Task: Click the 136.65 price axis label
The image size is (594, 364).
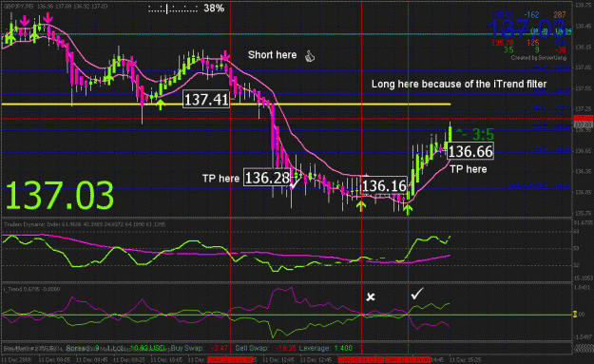Action: click(x=584, y=151)
